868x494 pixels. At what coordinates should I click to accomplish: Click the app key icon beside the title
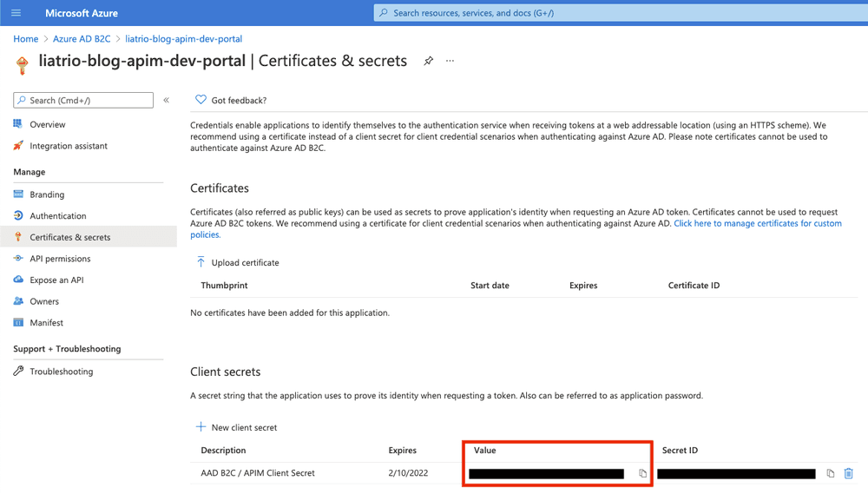[23, 65]
